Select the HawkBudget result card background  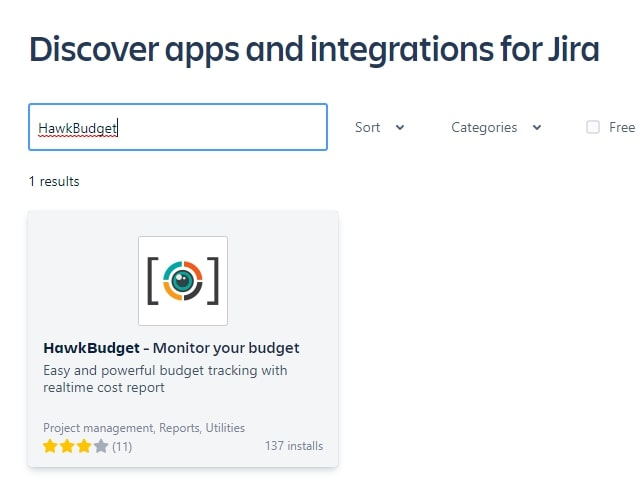(x=183, y=339)
